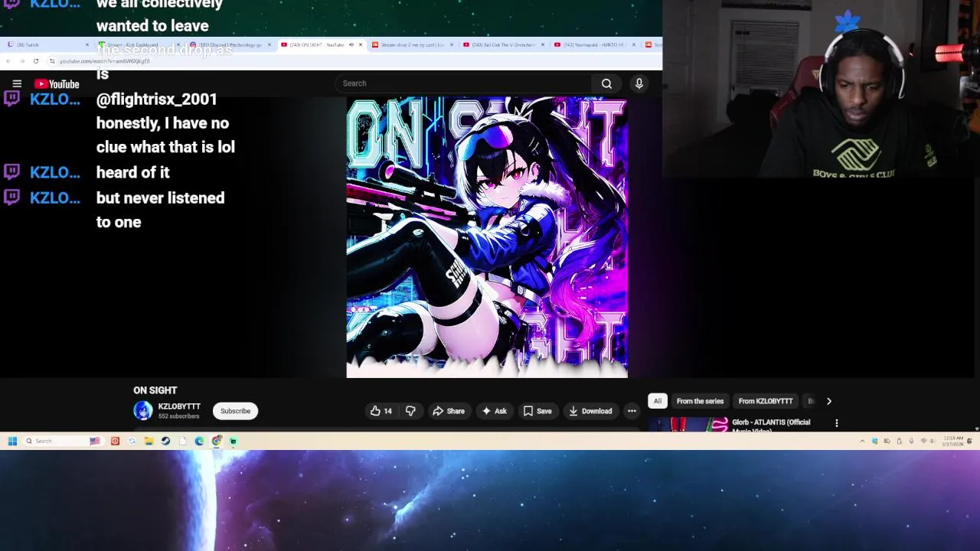Open the Wi-Fi network tray icon
Viewport: 980px width, 551px height.
tap(923, 441)
